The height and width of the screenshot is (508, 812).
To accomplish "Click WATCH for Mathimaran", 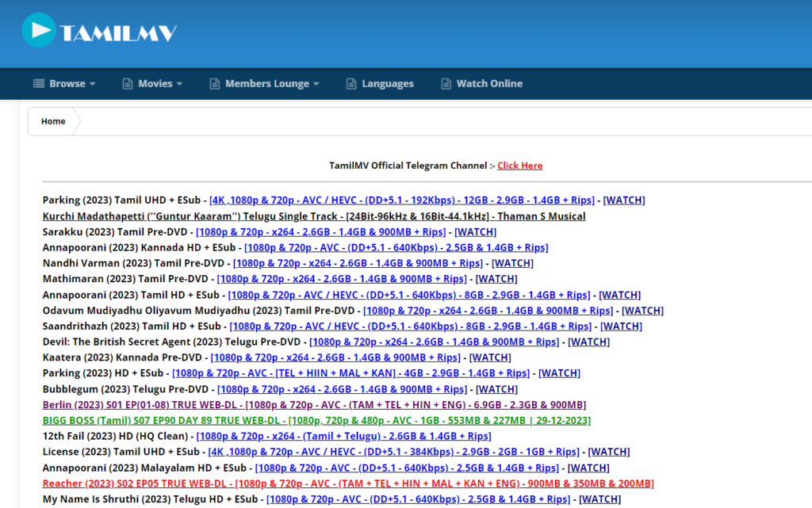I will coord(496,279).
